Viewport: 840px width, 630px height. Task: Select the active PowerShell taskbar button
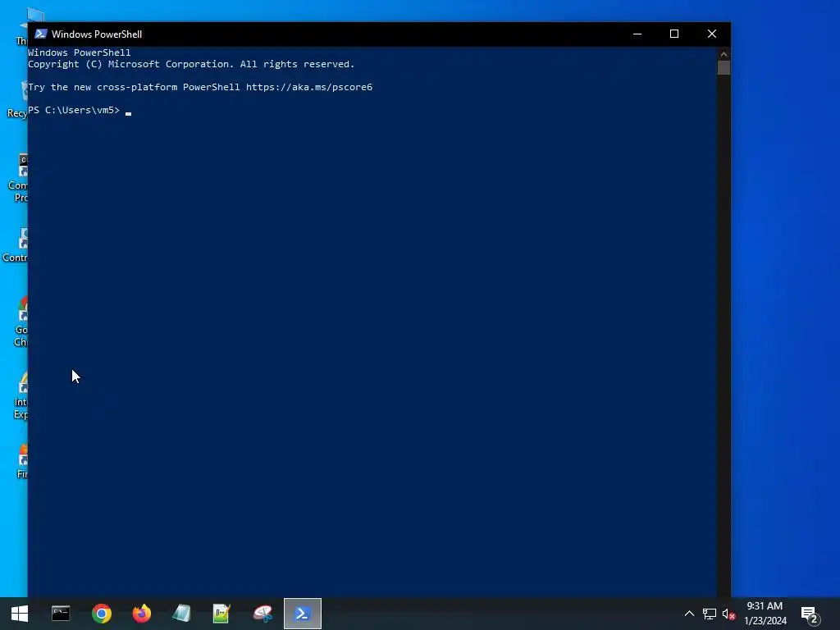pyautogui.click(x=303, y=614)
